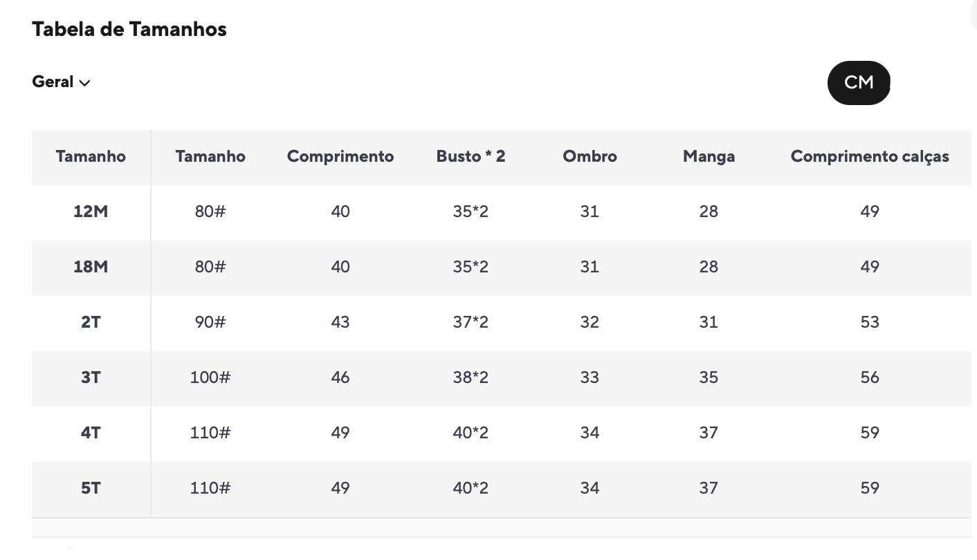Image resolution: width=977 pixels, height=560 pixels.
Task: Click the Manga column header
Action: tap(709, 156)
